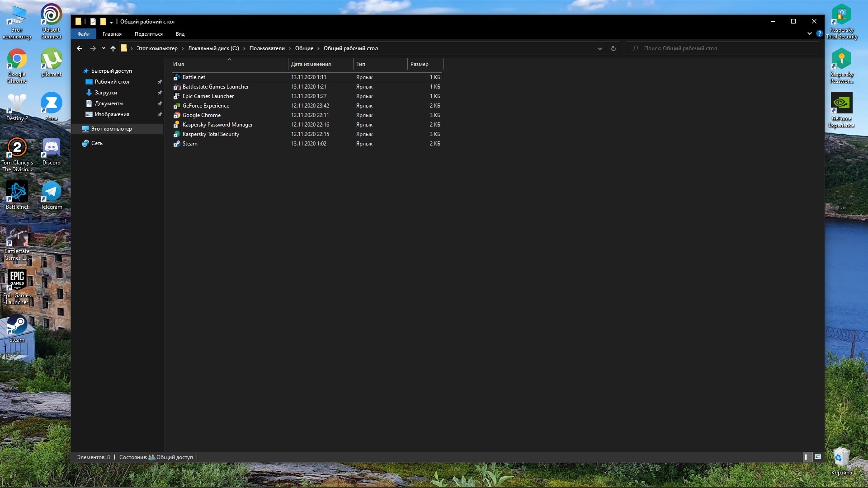Screen dimensions: 868x488
Task: Sort by Дата изменения column header
Action: [321, 64]
